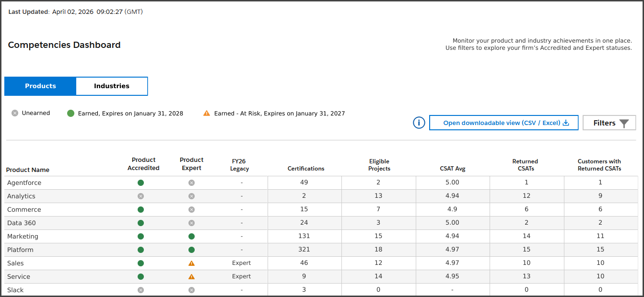Click the CSAT Avg column header
The image size is (644, 297).
click(453, 169)
